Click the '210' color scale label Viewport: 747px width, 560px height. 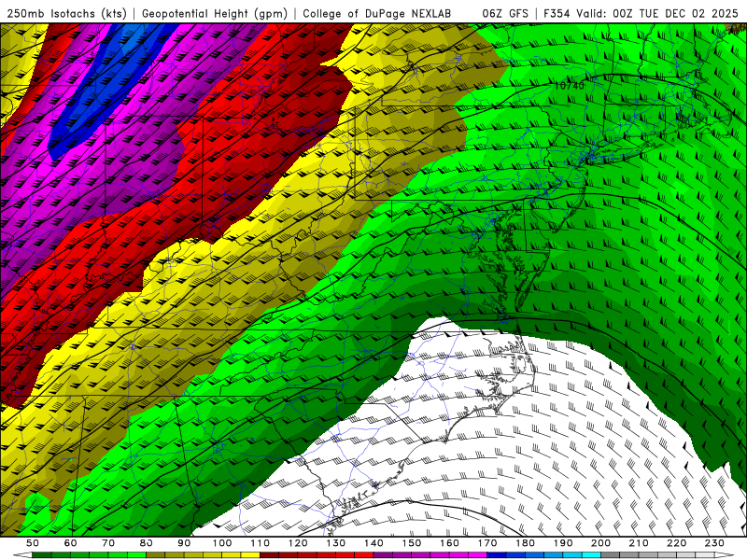[x=639, y=543]
